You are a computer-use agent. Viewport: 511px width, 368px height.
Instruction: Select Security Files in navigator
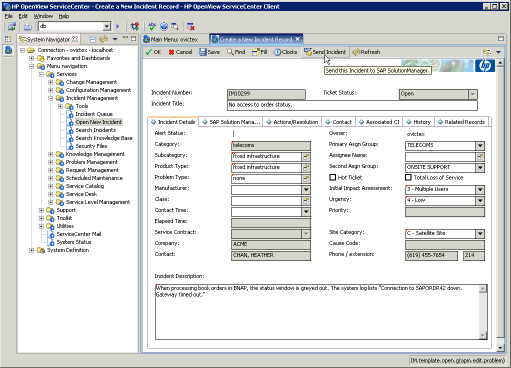coord(91,146)
